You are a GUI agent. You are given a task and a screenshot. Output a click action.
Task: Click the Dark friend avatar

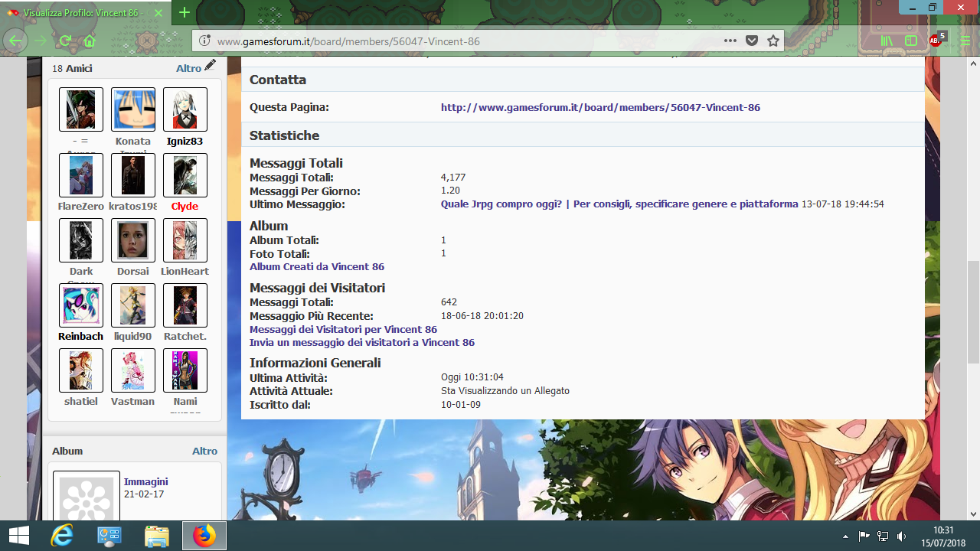point(81,240)
